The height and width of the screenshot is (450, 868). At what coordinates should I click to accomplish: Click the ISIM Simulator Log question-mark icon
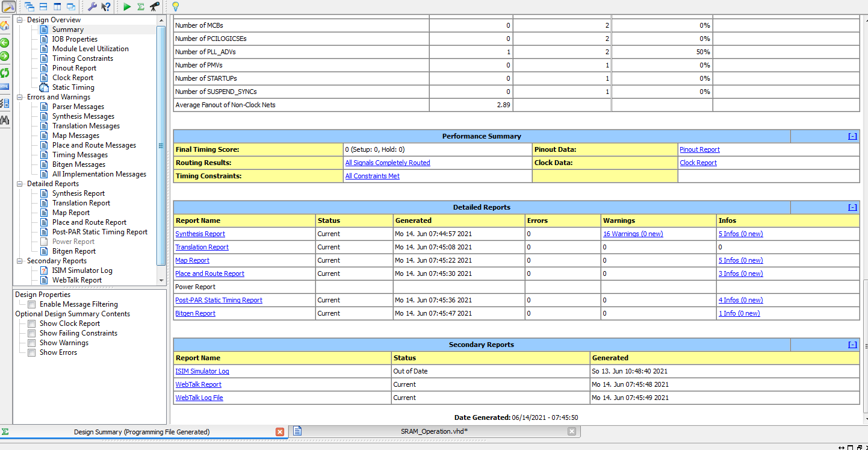[x=44, y=270]
